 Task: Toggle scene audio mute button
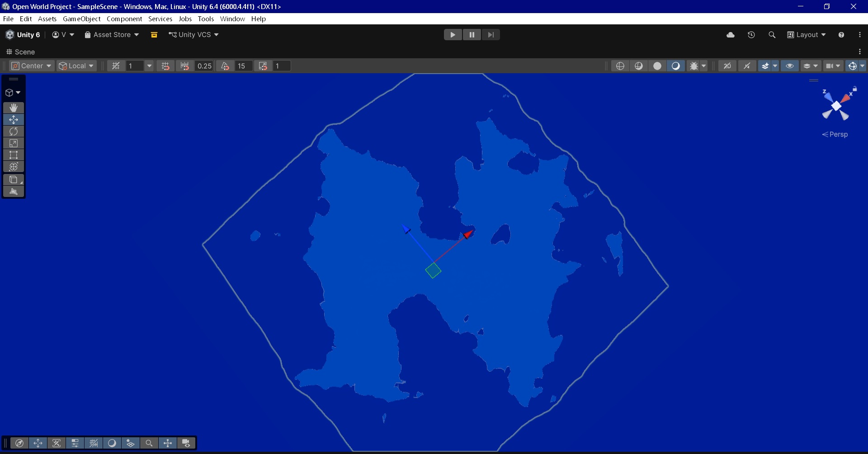coord(747,66)
